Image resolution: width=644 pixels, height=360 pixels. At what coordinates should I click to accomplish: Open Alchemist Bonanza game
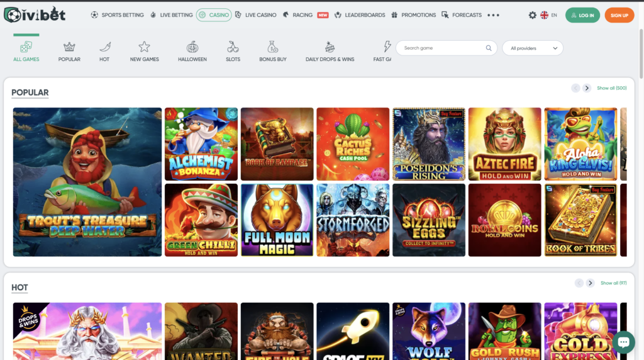201,144
